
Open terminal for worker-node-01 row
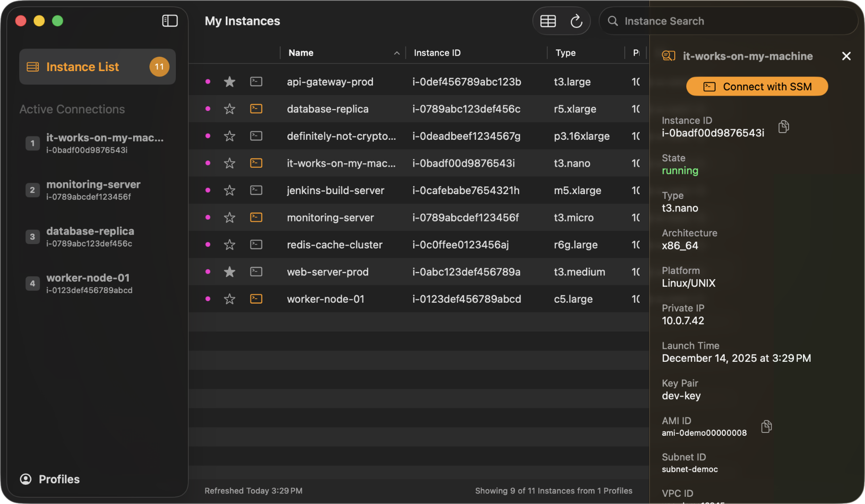click(256, 299)
